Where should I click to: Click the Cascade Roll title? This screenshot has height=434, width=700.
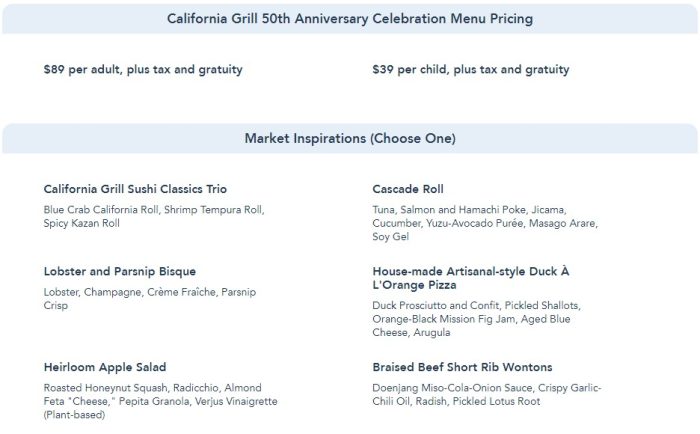pyautogui.click(x=408, y=189)
